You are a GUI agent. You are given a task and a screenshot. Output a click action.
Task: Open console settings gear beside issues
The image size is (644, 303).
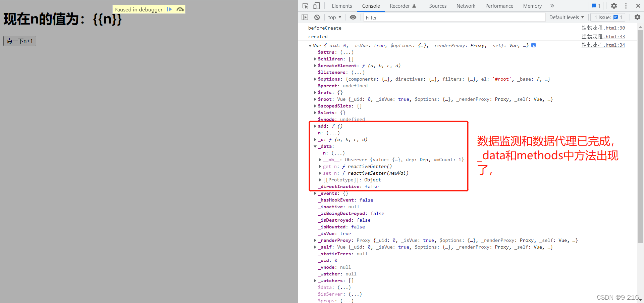(x=637, y=17)
